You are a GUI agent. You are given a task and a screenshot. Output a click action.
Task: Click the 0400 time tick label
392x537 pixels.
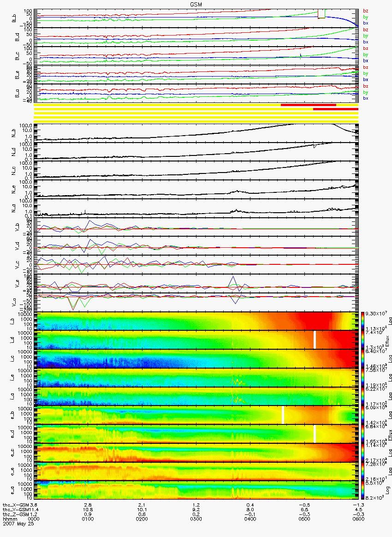tap(250, 519)
